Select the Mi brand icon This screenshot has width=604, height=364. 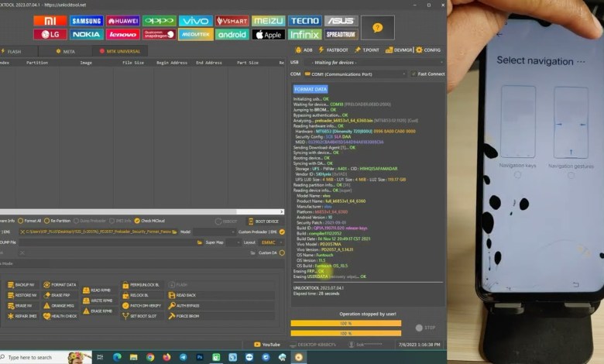point(50,21)
